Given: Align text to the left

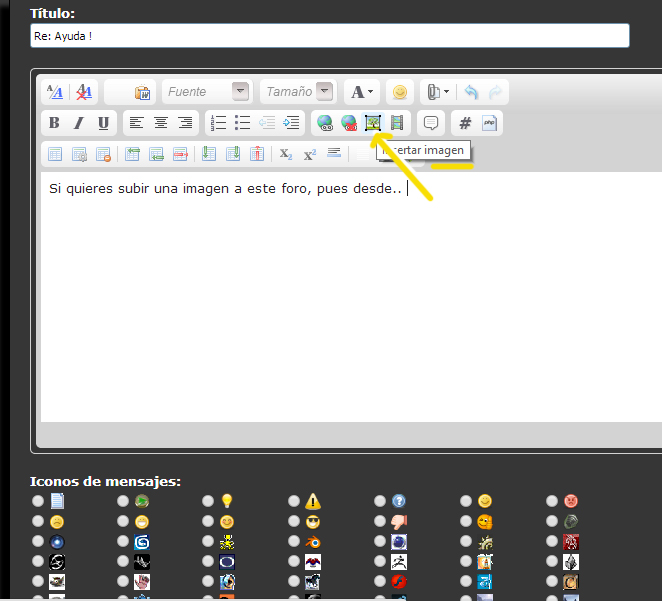Looking at the screenshot, I should [136, 123].
